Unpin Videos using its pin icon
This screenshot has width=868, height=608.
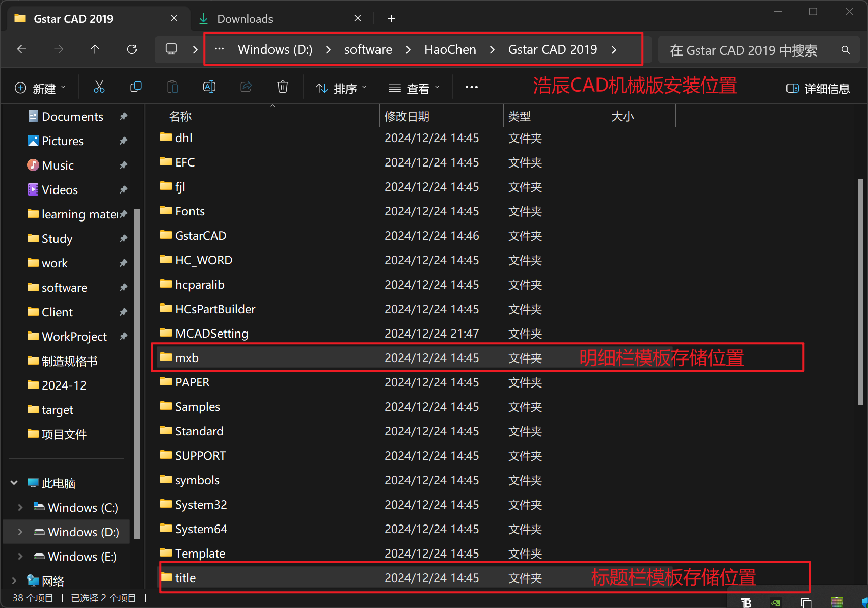pos(123,190)
